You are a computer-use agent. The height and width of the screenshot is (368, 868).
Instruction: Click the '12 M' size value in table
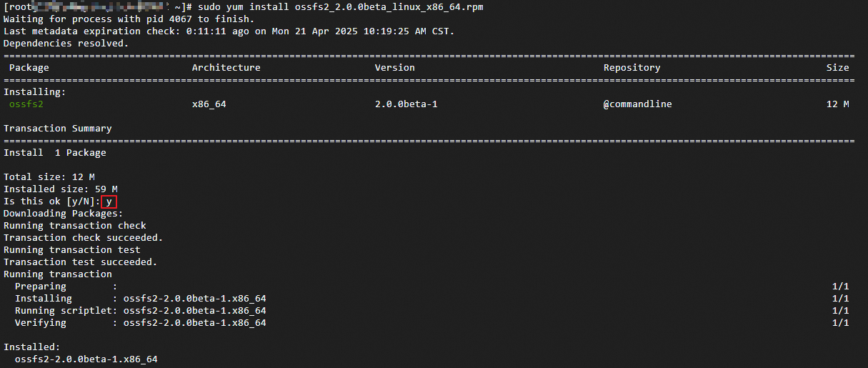tap(838, 104)
